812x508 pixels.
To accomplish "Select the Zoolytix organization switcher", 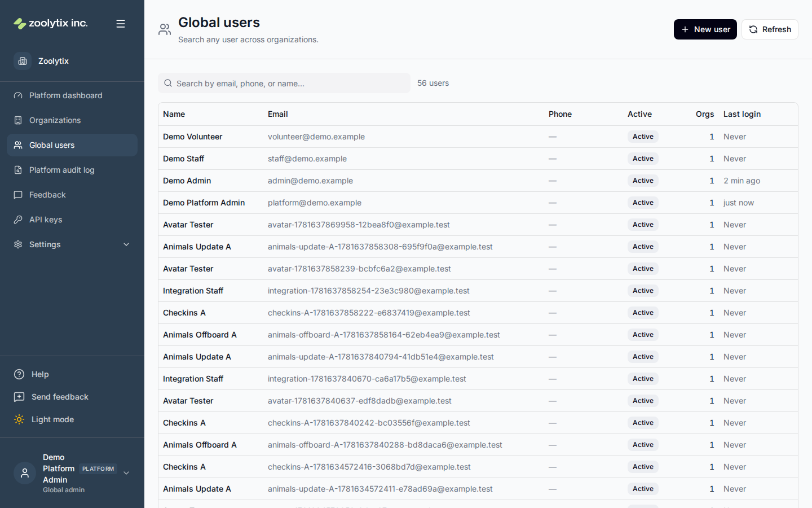I will tap(72, 61).
